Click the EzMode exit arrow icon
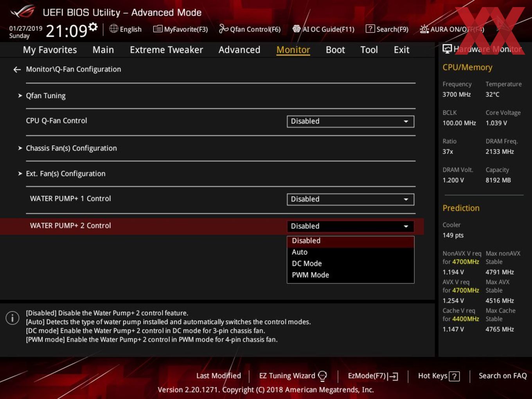The width and height of the screenshot is (532, 399). pyautogui.click(x=394, y=376)
